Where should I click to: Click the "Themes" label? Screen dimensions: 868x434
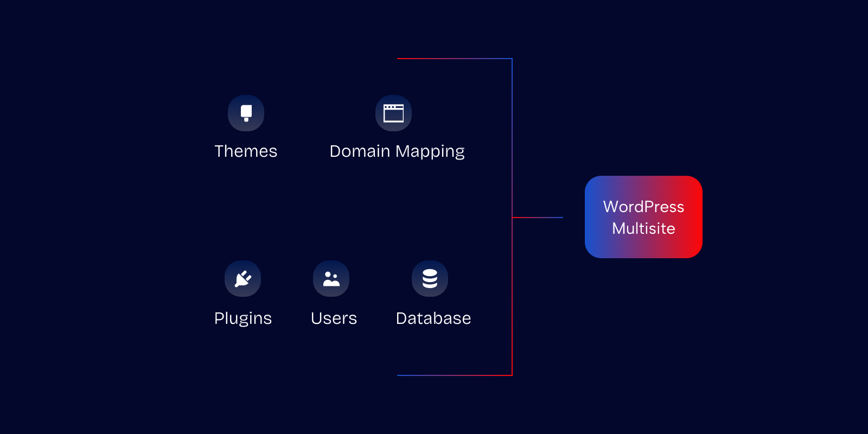[246, 151]
